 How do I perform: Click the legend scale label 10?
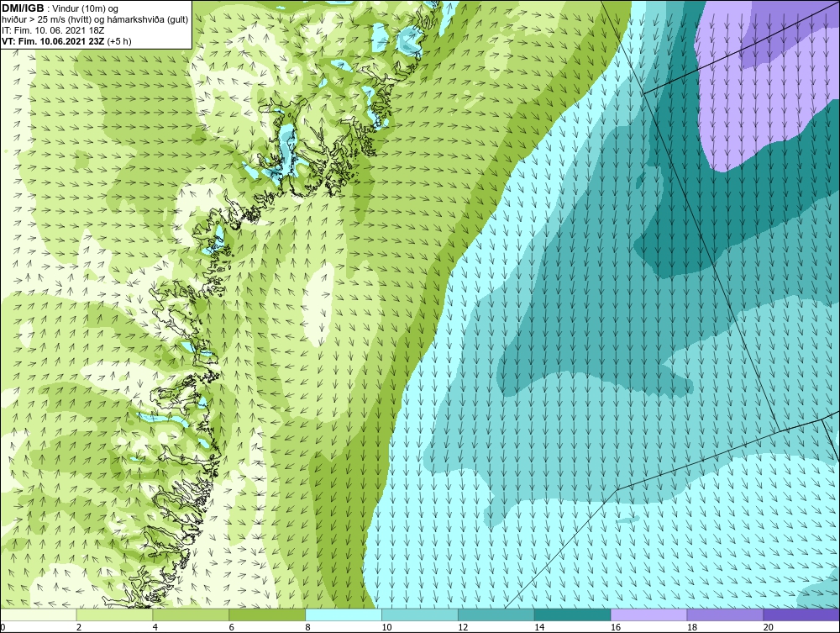pyautogui.click(x=386, y=627)
